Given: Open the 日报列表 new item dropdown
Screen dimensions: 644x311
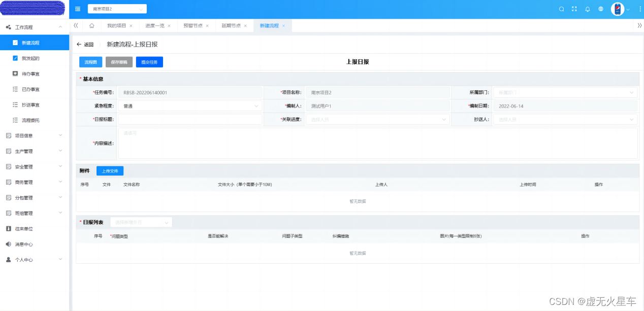Looking at the screenshot, I should point(141,222).
